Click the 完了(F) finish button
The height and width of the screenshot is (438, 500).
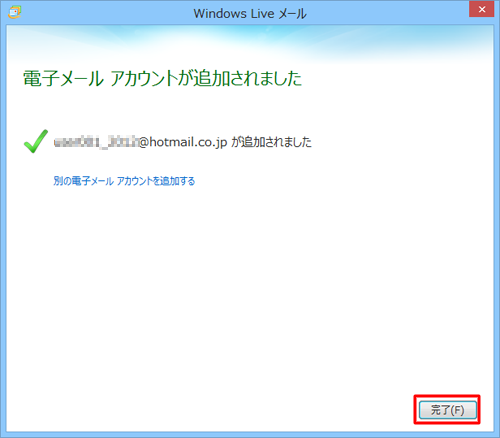[447, 410]
